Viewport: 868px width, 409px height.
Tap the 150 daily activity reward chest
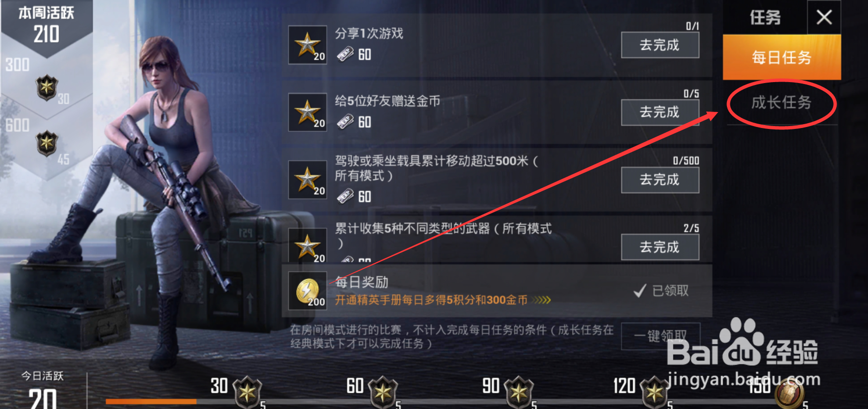(789, 393)
